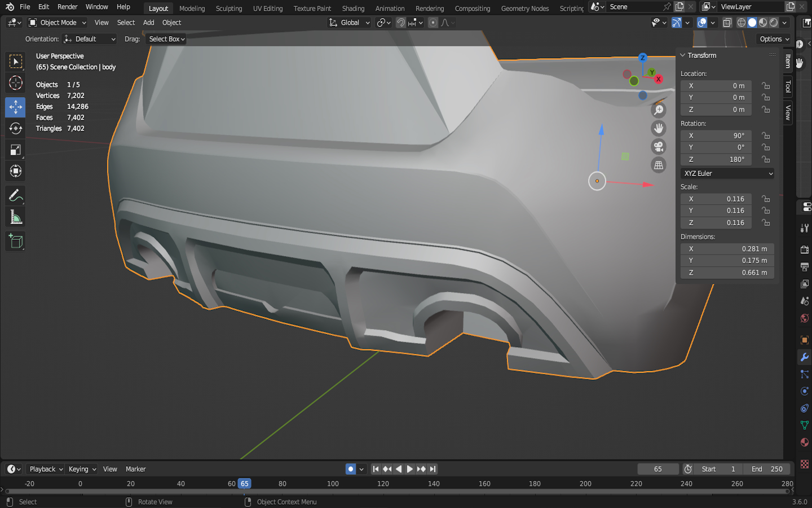Open the File menu
This screenshot has height=508, width=812.
pyautogui.click(x=25, y=7)
